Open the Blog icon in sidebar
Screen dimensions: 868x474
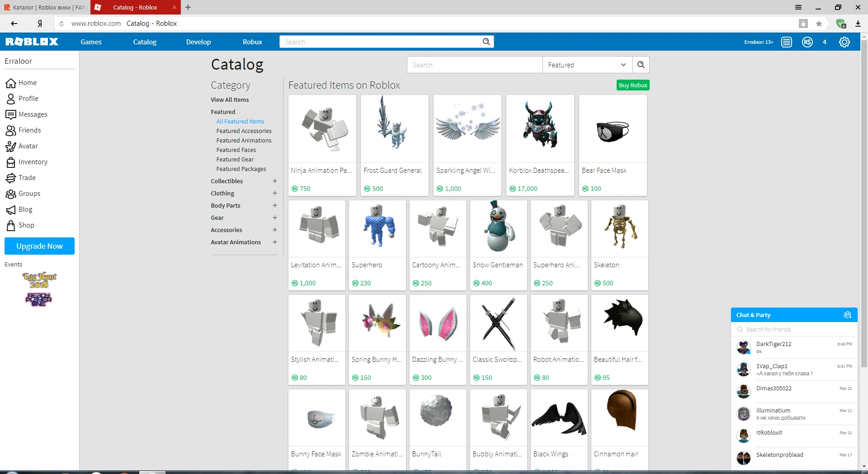pos(11,209)
